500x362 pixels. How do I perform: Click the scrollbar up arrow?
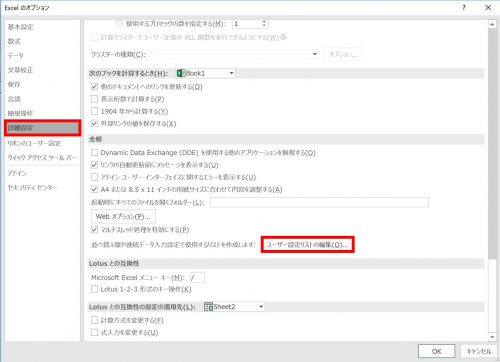point(492,24)
